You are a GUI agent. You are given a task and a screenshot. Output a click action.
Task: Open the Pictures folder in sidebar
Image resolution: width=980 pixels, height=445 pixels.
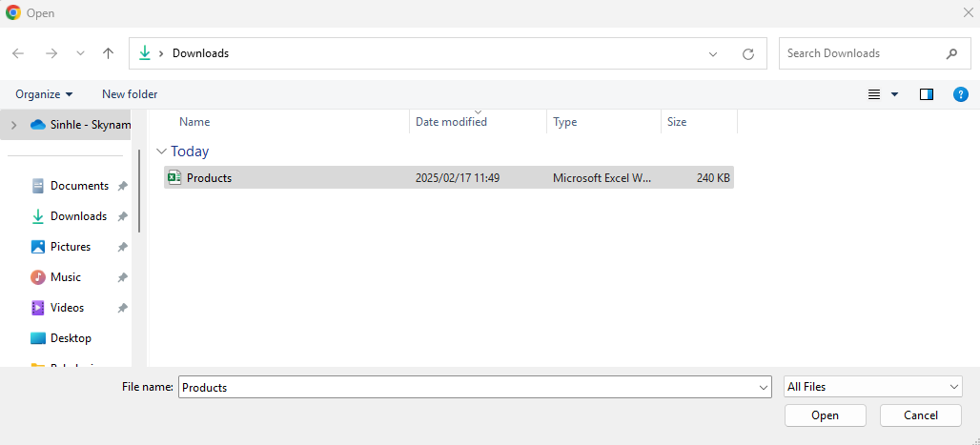pyautogui.click(x=71, y=247)
